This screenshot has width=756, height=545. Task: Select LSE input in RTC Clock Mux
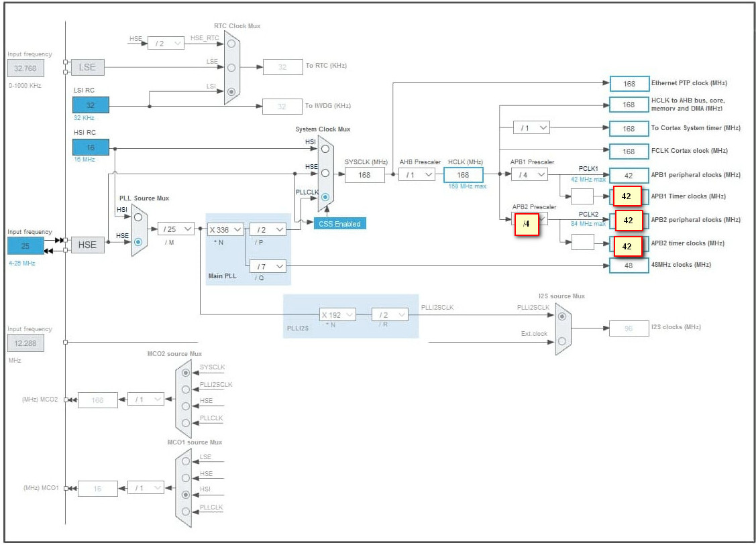[231, 68]
